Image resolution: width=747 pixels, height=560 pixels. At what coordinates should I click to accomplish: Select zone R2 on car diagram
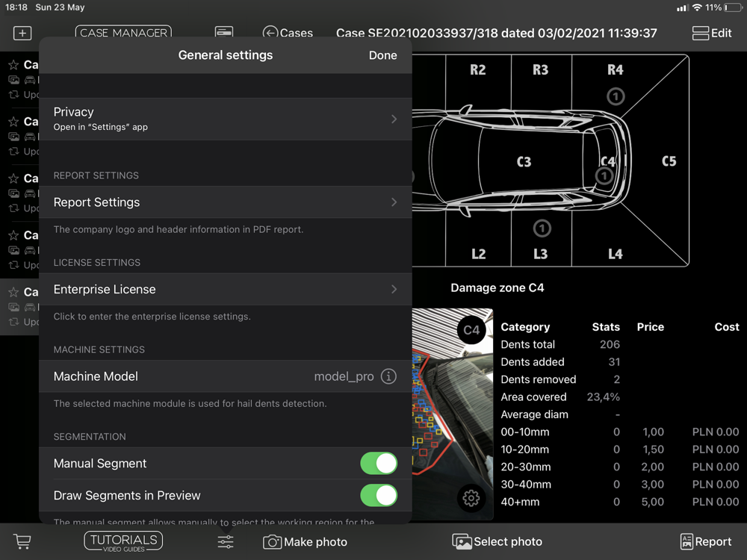pyautogui.click(x=478, y=70)
